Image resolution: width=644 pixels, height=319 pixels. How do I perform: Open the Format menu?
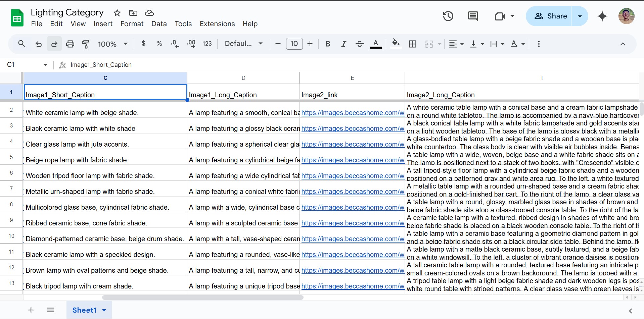point(132,24)
